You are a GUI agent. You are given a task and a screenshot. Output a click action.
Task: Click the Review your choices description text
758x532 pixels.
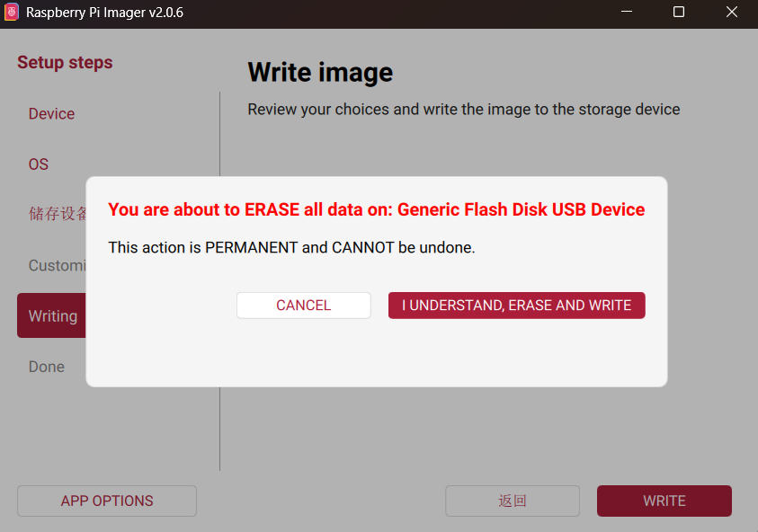[463, 110]
